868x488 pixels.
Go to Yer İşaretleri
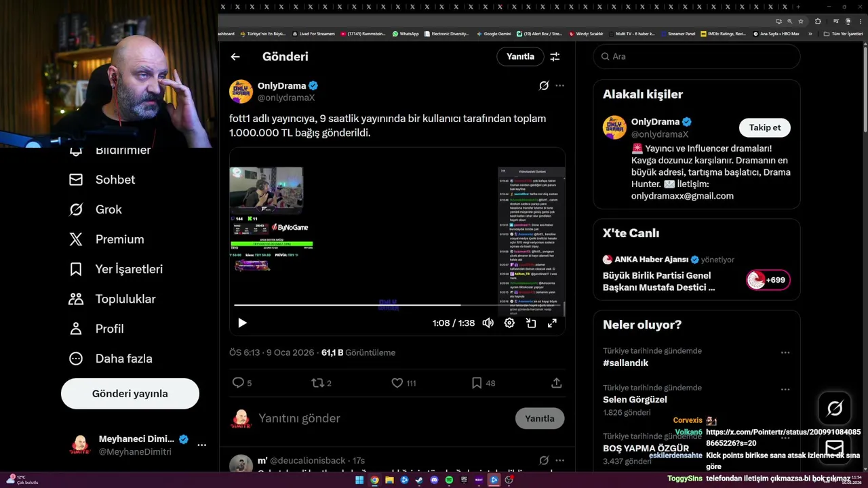click(116, 269)
